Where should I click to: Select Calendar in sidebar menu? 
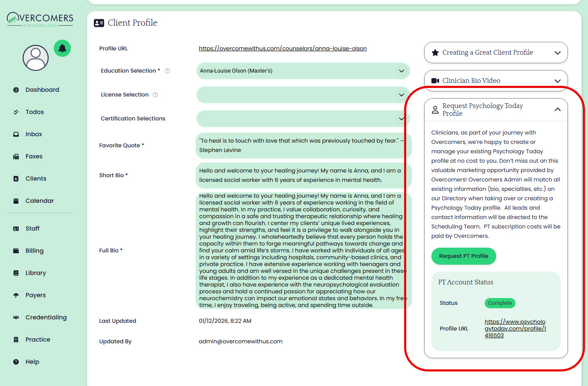(x=40, y=201)
